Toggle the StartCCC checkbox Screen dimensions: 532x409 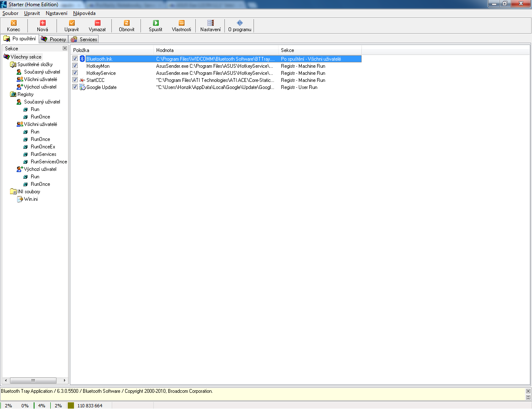pyautogui.click(x=75, y=80)
